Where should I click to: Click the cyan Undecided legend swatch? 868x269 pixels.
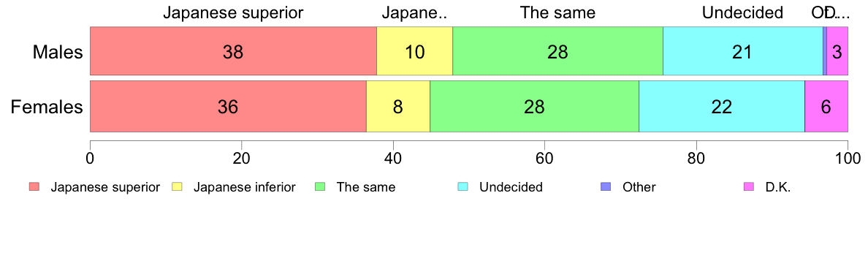coord(463,187)
